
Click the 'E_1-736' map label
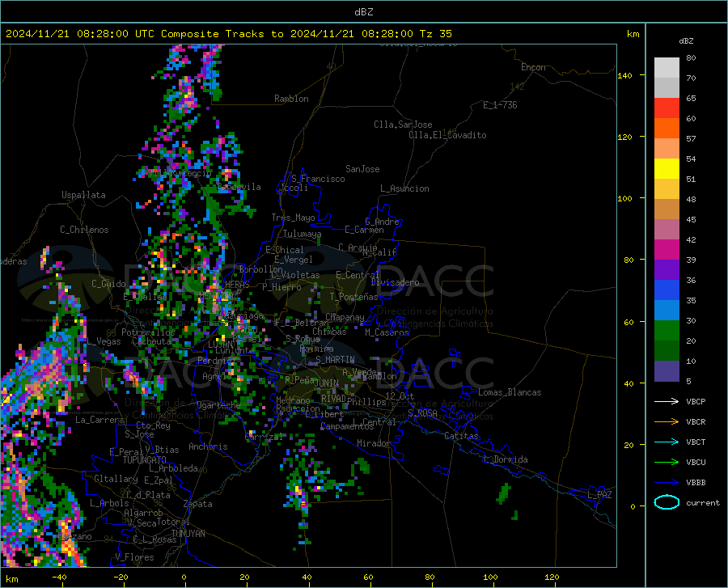(500, 105)
